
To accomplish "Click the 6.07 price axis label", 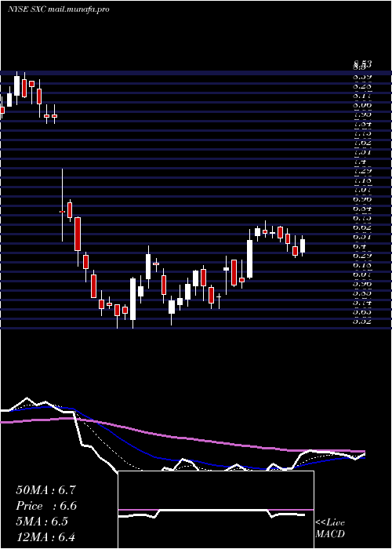I will (362, 274).
